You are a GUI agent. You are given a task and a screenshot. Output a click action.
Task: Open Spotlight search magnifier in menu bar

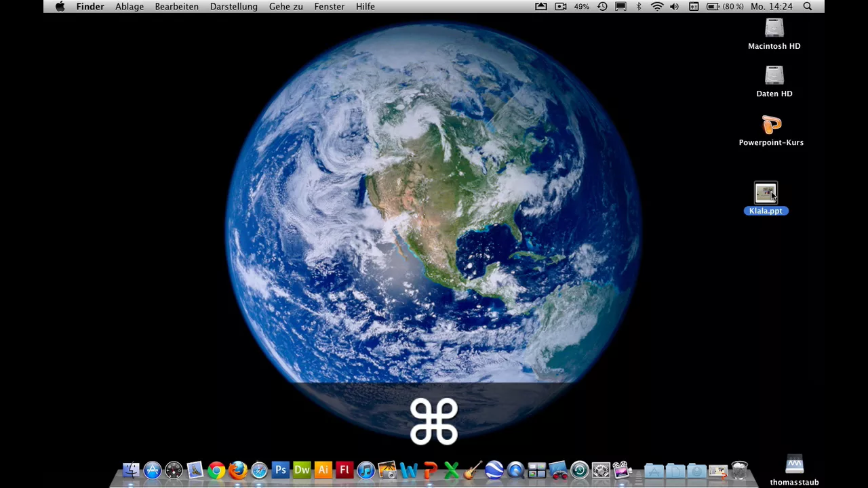coord(808,6)
